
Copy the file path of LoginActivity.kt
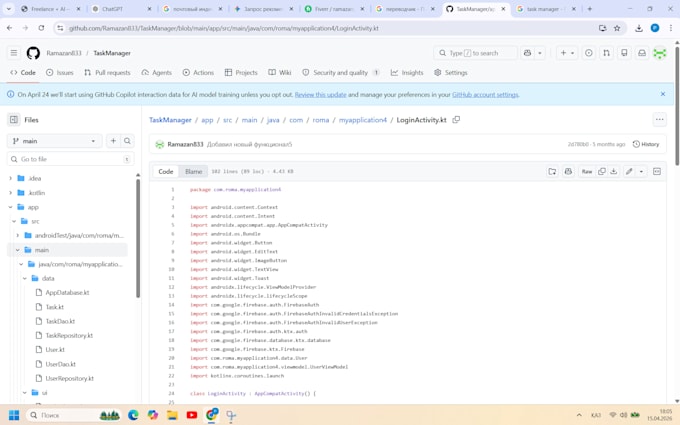(456, 120)
